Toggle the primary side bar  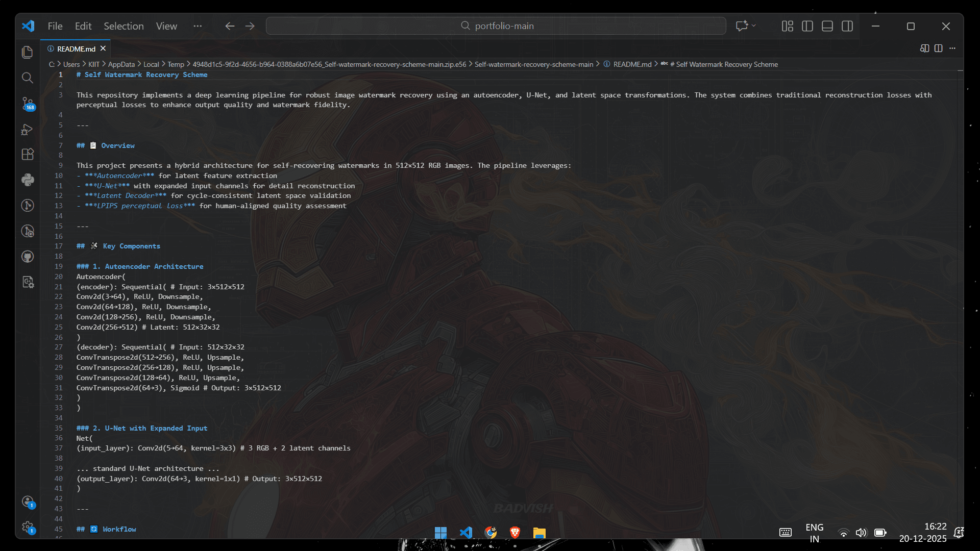click(807, 26)
